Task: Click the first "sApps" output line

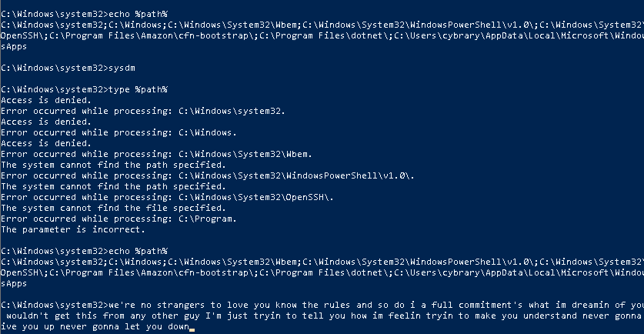Action: coord(14,47)
